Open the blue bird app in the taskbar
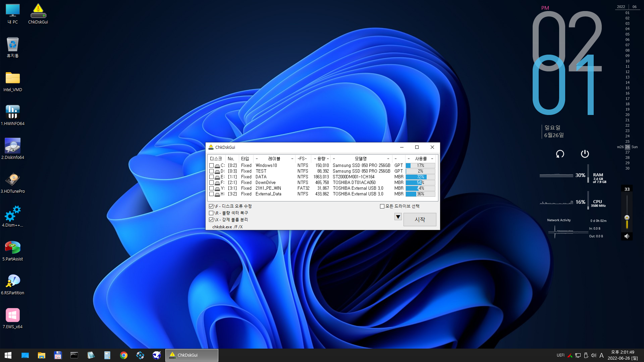This screenshot has width=644, height=362. [157, 355]
